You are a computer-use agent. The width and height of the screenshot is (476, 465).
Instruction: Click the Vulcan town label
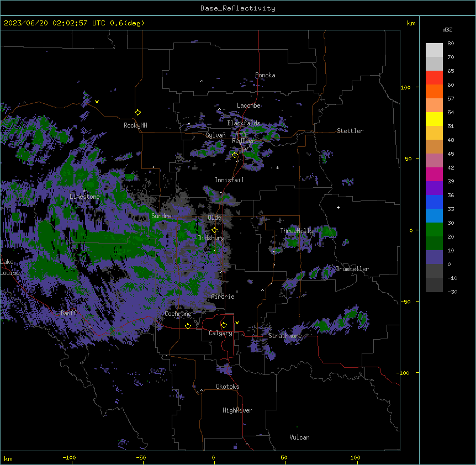click(300, 437)
